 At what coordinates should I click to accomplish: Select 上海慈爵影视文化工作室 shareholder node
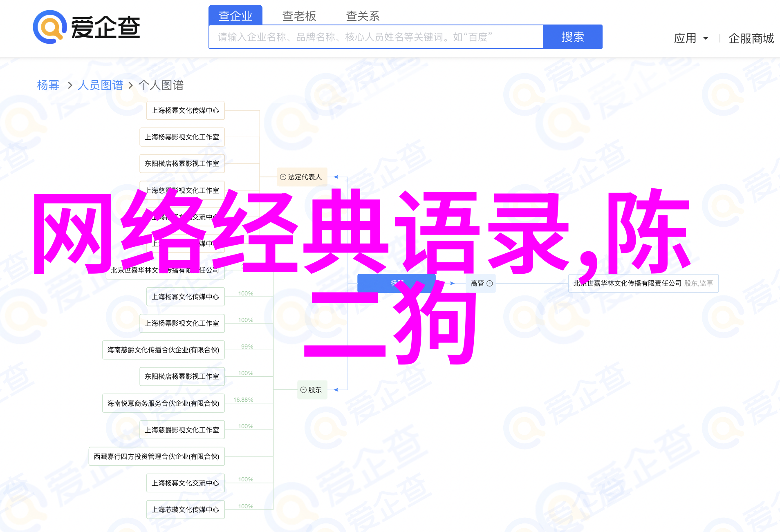tap(182, 430)
